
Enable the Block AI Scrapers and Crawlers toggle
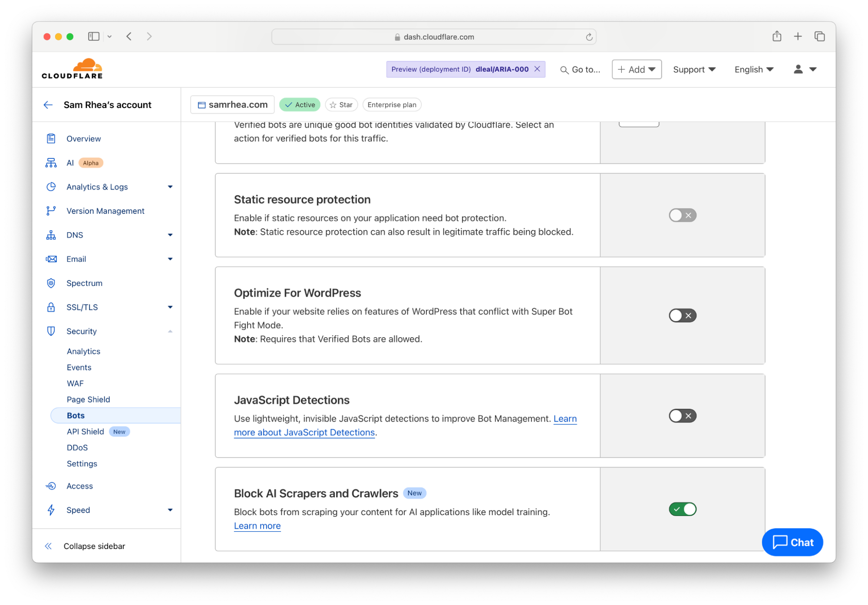click(683, 508)
